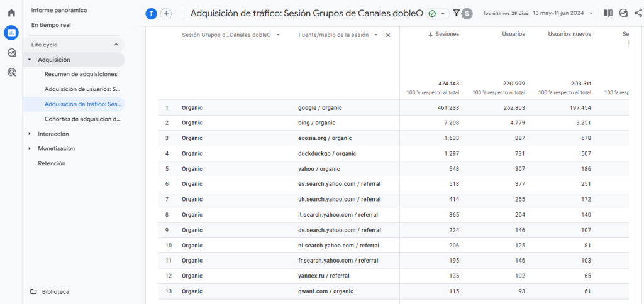Open the edit comparisons columns icon
The width and height of the screenshot is (644, 304).
tap(608, 13)
